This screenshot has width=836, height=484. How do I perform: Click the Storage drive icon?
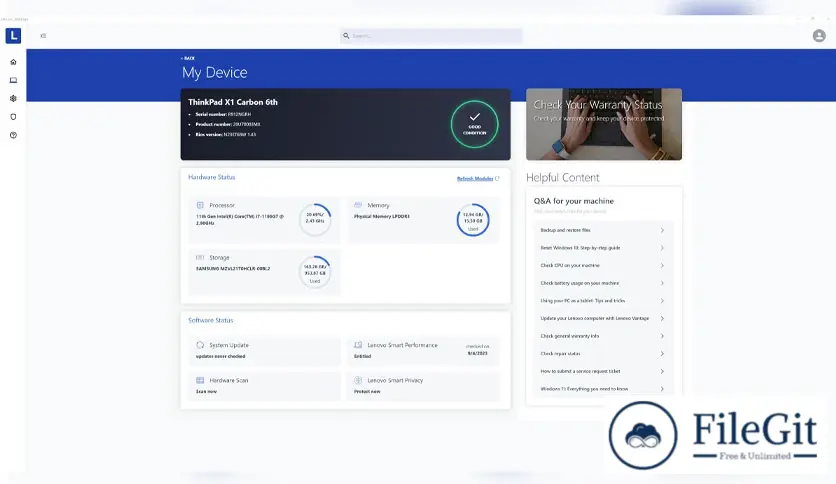point(200,257)
